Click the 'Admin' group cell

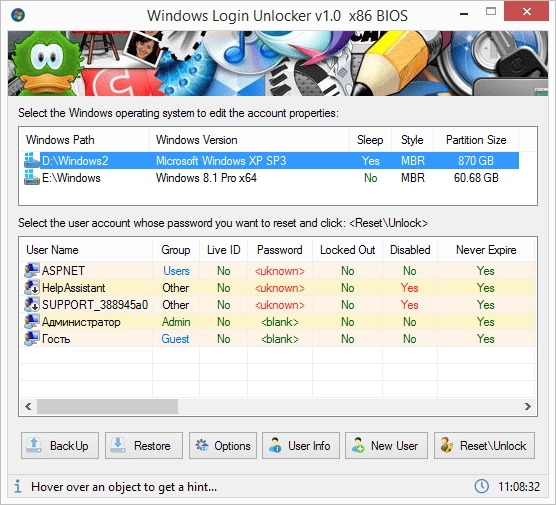(x=176, y=322)
